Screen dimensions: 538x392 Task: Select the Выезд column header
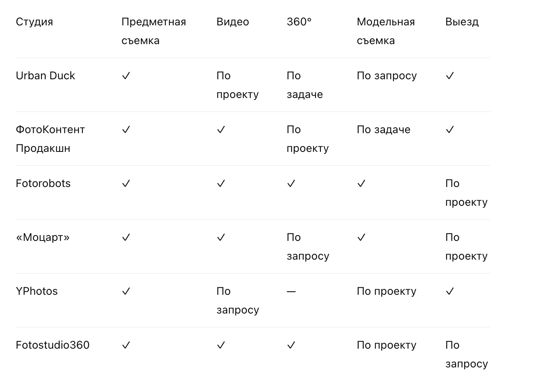pos(462,22)
